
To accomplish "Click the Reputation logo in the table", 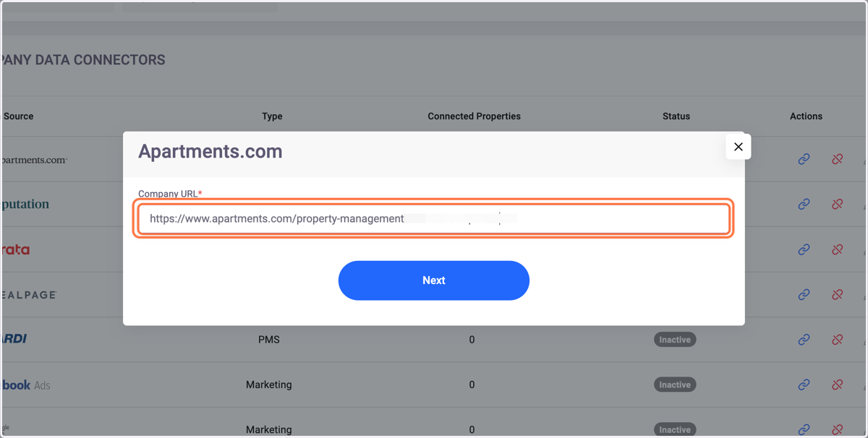I will pyautogui.click(x=25, y=205).
